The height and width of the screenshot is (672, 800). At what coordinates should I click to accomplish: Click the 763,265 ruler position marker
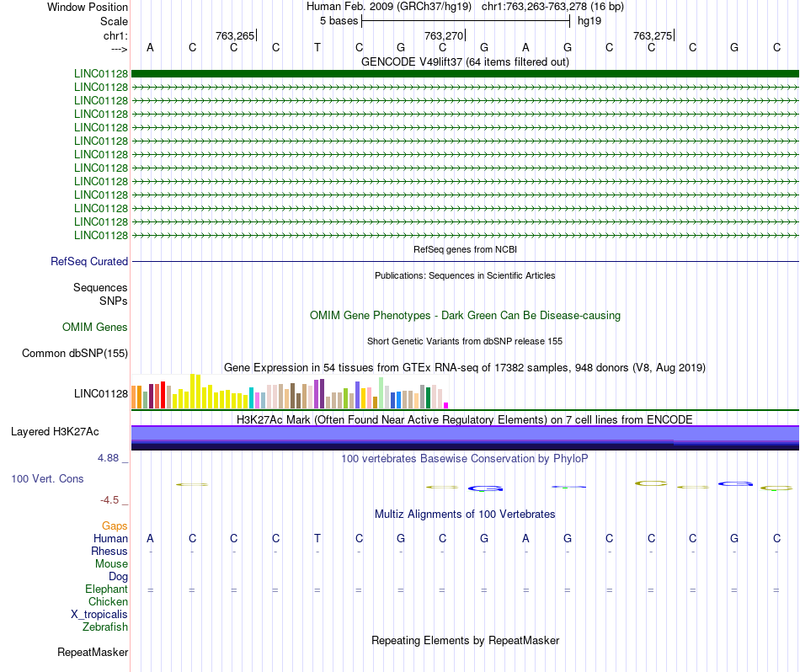click(x=235, y=35)
